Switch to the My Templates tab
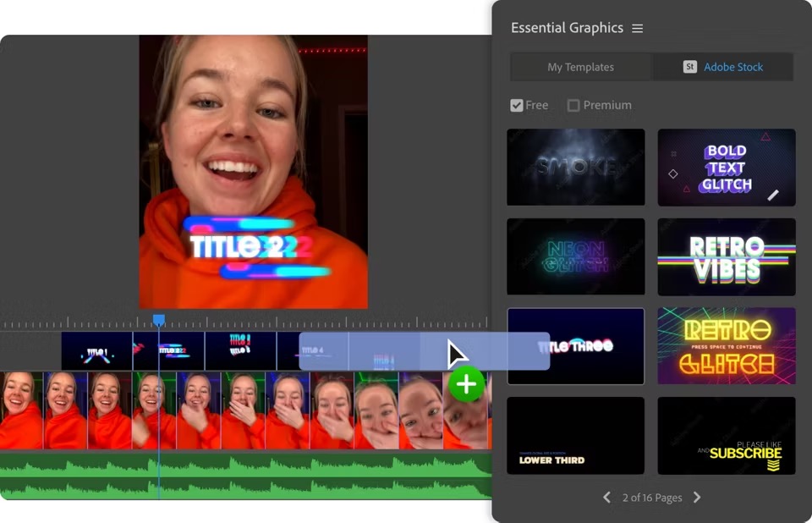Screen dimensions: 812x523 click(x=580, y=67)
